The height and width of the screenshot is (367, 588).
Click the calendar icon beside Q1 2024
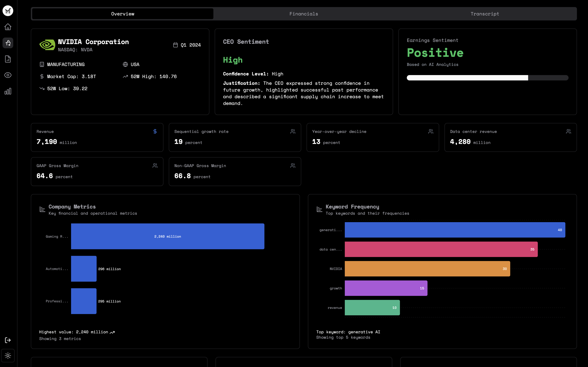(x=175, y=45)
